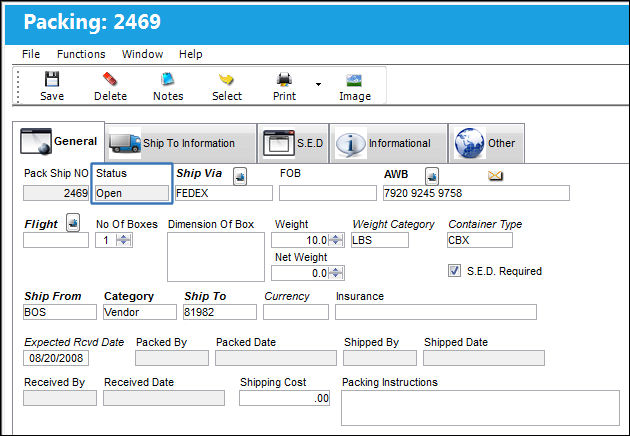
Task: Click the Packed By field
Action: pos(172,358)
